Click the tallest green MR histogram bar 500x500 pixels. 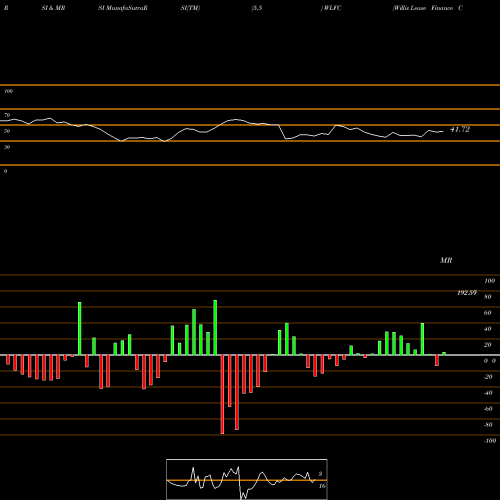pyautogui.click(x=215, y=328)
